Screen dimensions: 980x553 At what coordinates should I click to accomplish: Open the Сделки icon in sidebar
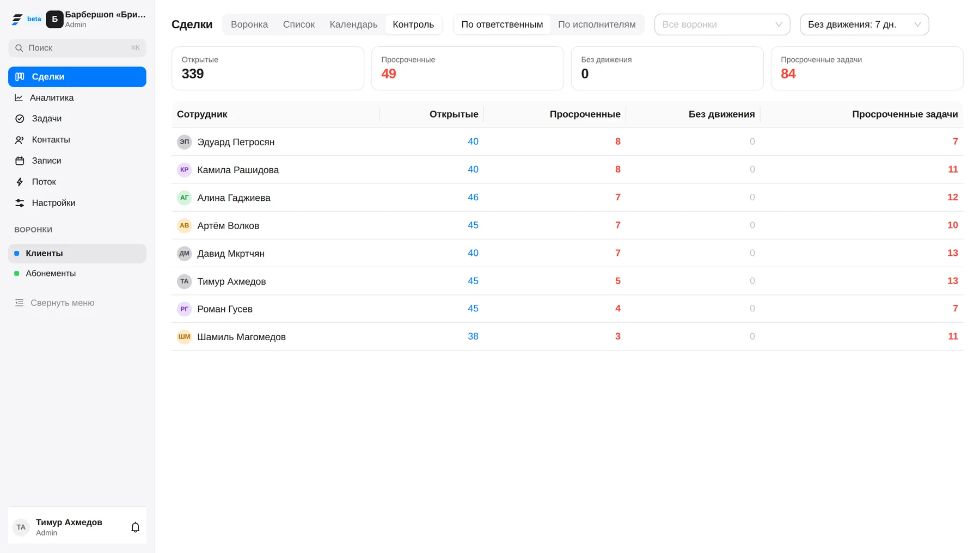(20, 77)
